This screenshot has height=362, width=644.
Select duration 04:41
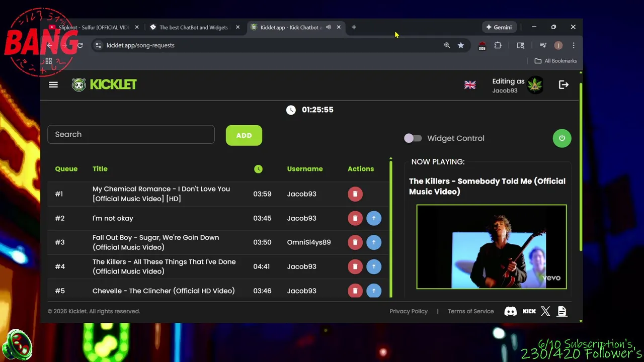point(262,266)
